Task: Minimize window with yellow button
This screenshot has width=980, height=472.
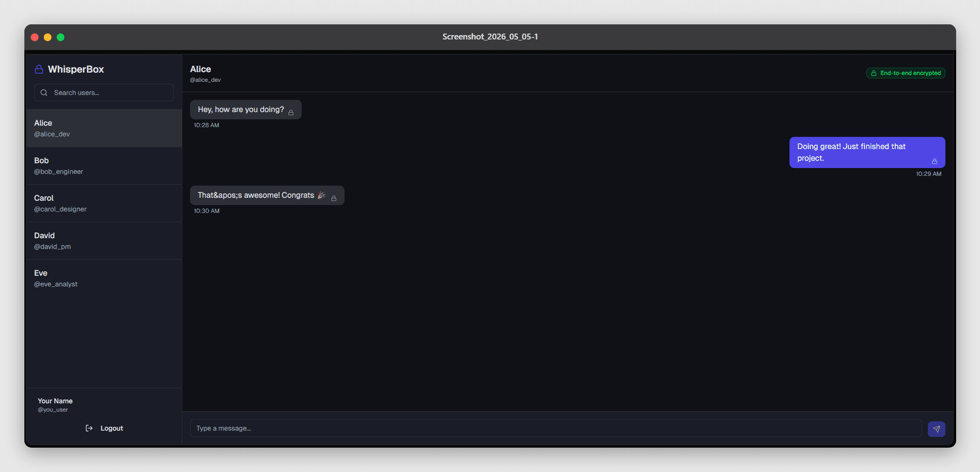Action: [x=48, y=37]
